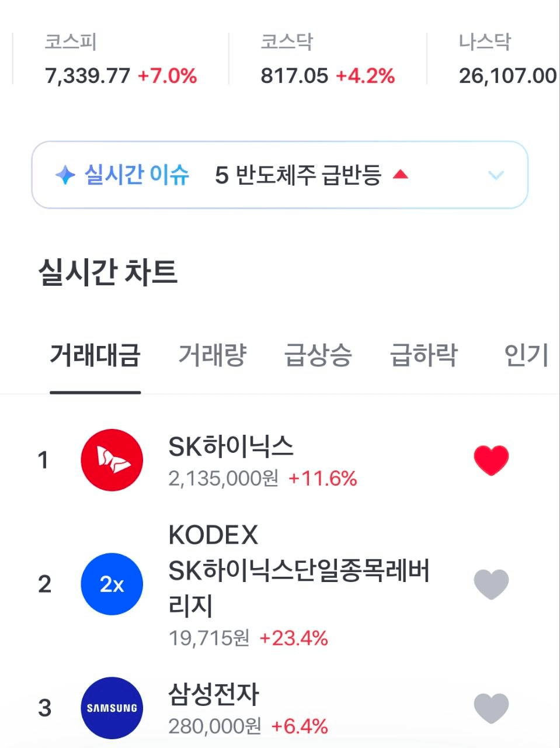The image size is (560, 748).
Task: Open the 코스닥 index 817.05
Action: (328, 58)
